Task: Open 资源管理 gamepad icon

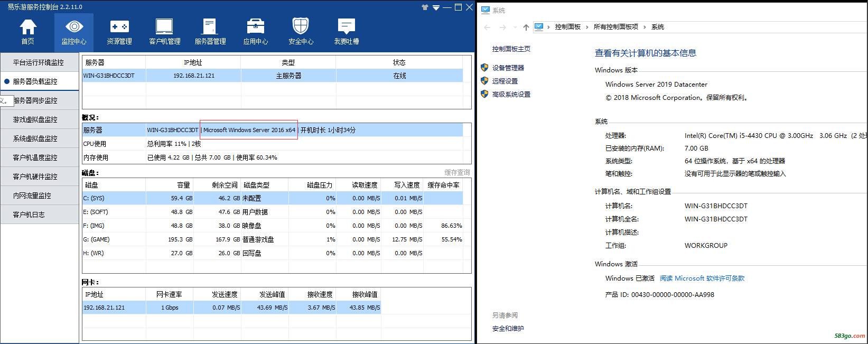Action: 119,32
